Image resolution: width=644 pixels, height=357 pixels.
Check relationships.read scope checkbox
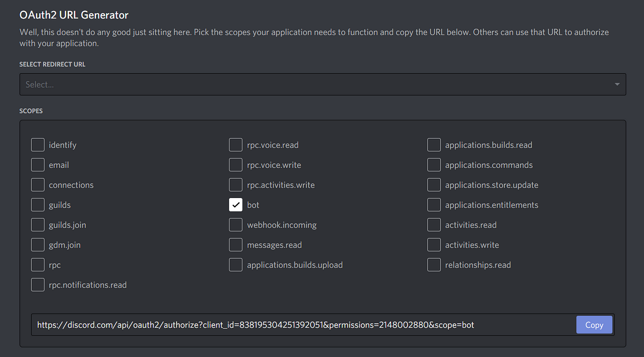(x=434, y=265)
